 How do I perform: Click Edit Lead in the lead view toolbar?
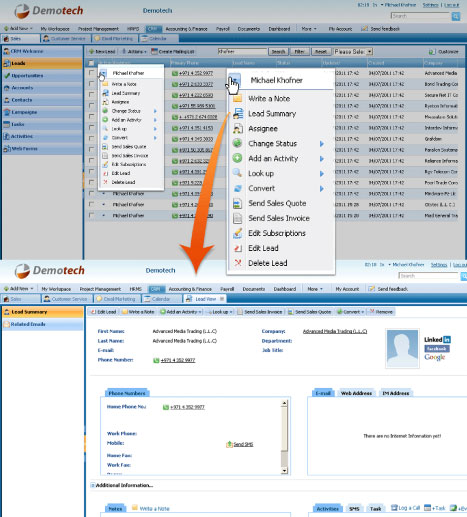(x=104, y=312)
